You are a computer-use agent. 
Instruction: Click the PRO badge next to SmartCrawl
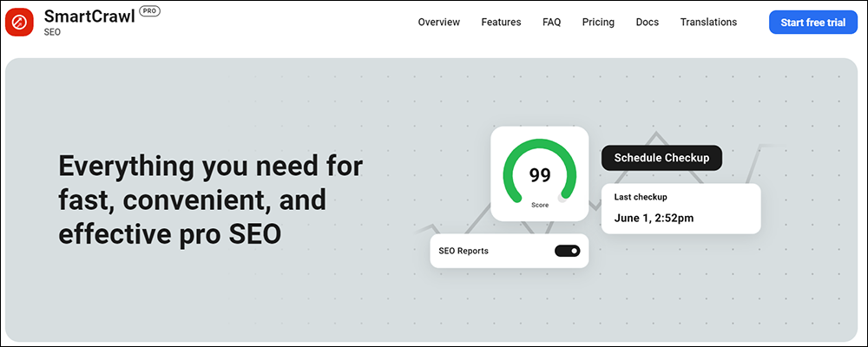(x=150, y=11)
